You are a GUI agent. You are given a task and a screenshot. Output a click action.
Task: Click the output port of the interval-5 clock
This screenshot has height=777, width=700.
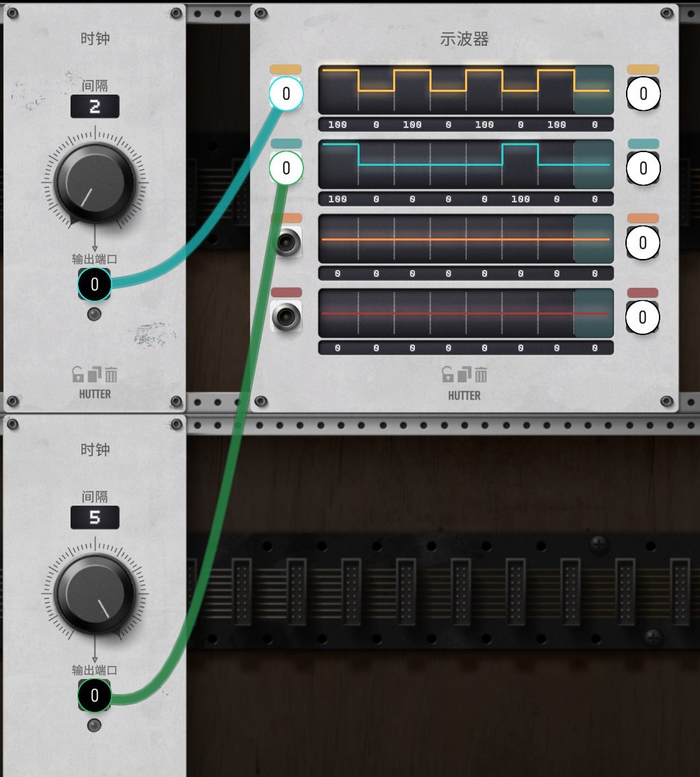click(x=94, y=695)
